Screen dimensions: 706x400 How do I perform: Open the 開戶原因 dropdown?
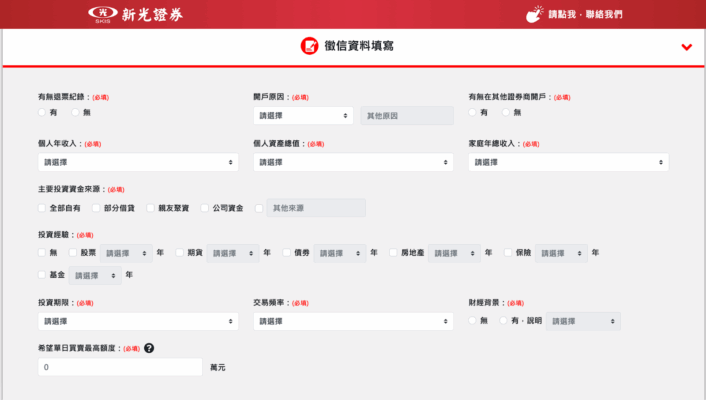303,116
